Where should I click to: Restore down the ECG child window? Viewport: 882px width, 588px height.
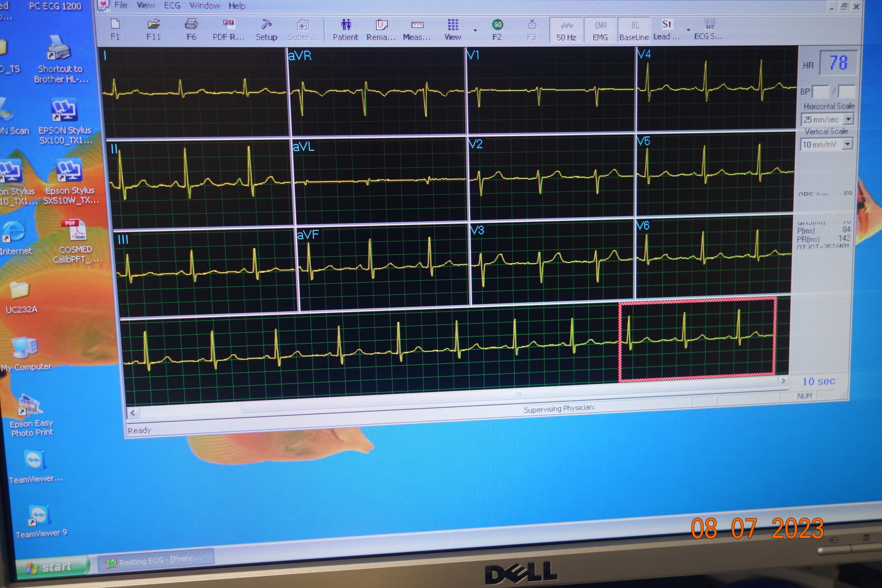[844, 7]
